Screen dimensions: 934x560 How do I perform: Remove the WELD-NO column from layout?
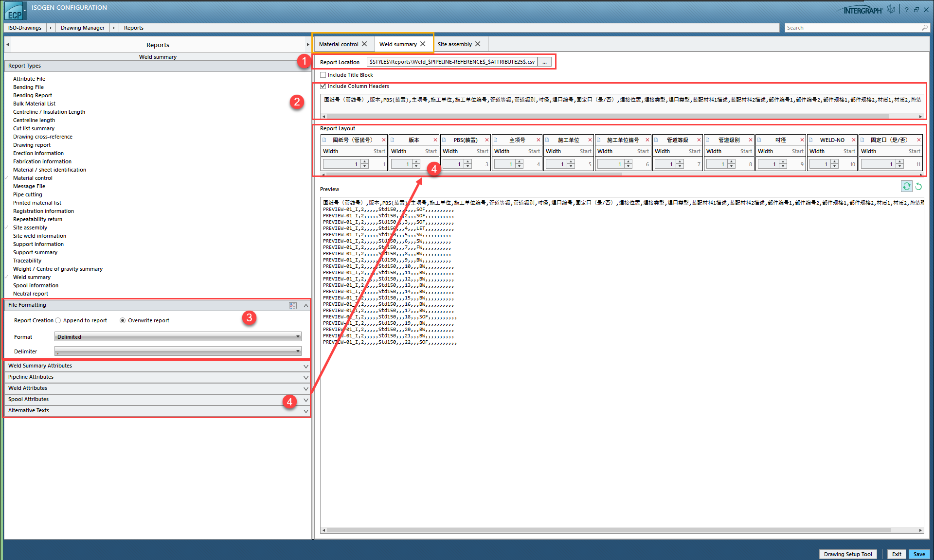pos(853,140)
